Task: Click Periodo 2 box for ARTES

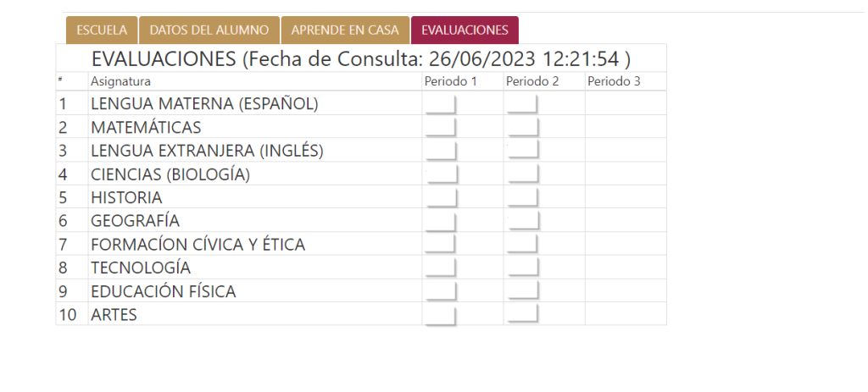Action: click(522, 314)
